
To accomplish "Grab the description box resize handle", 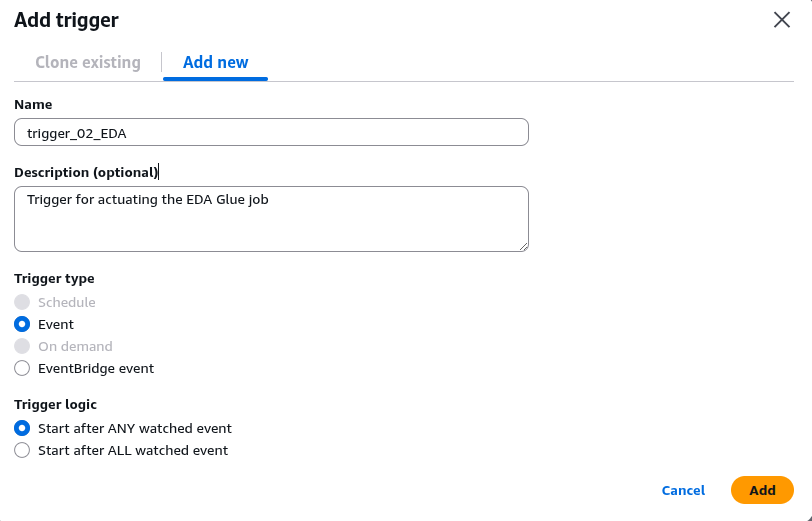I will click(x=523, y=245).
